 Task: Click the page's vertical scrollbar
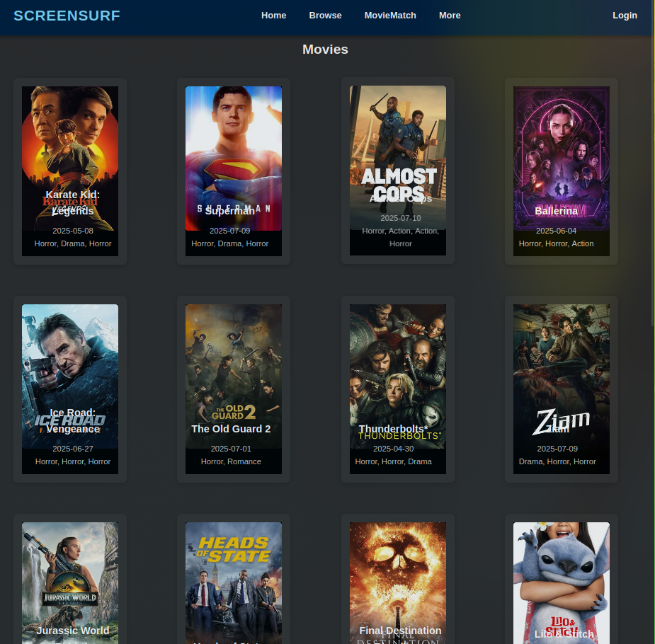click(x=653, y=163)
